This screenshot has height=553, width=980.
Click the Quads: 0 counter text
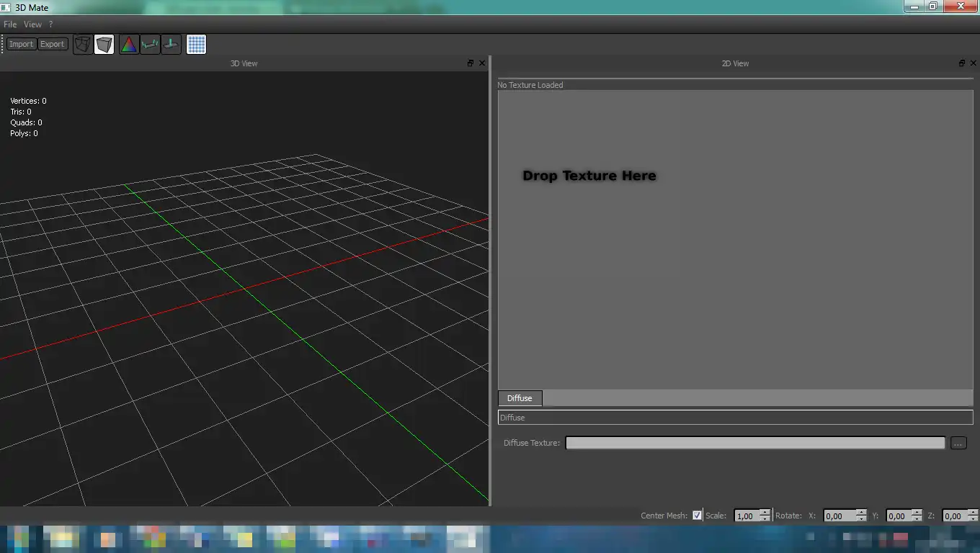[26, 122]
